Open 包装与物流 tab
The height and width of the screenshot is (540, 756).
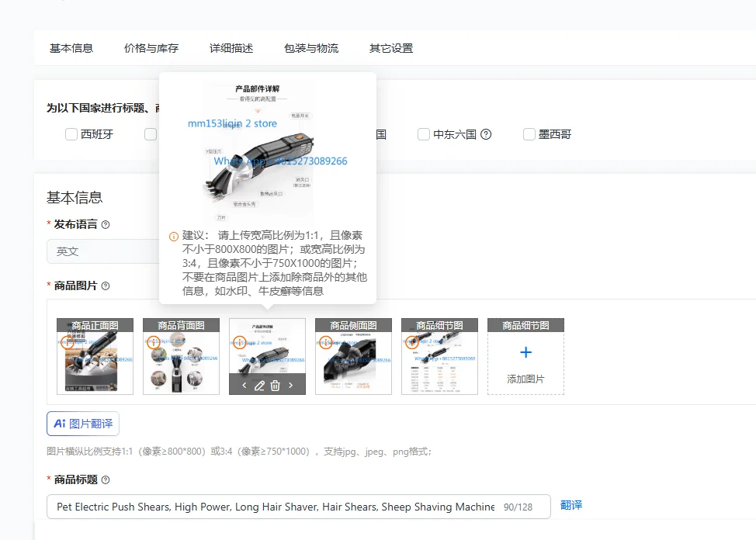pos(311,48)
